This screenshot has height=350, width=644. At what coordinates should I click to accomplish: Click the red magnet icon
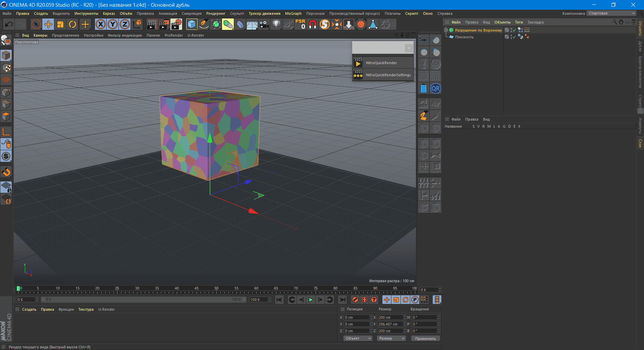coord(313,24)
